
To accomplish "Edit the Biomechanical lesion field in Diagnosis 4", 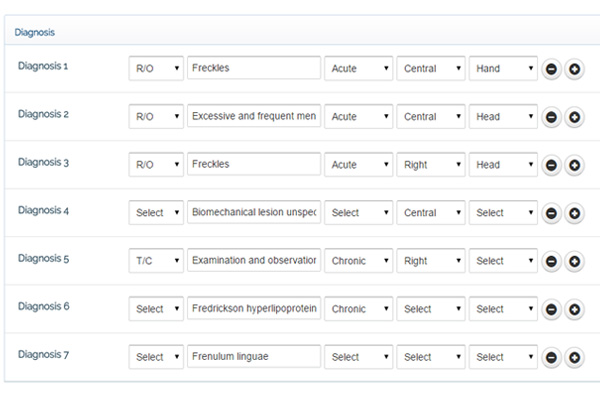I will (x=253, y=213).
